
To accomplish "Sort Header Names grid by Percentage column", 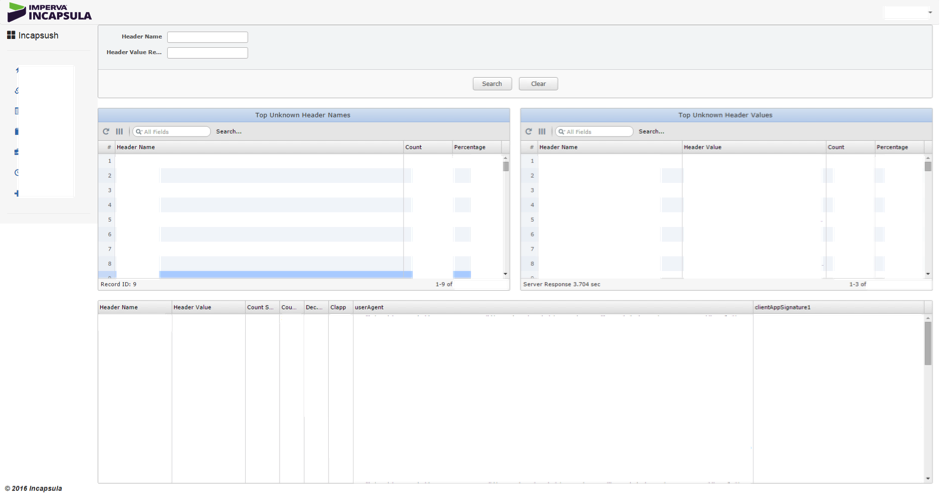I will tap(477, 147).
